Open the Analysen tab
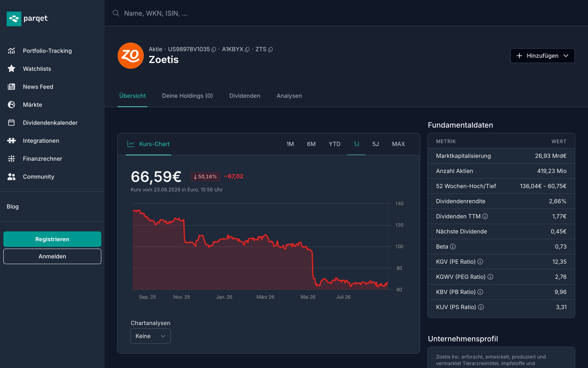Image resolution: width=588 pixels, height=368 pixels. (x=289, y=96)
